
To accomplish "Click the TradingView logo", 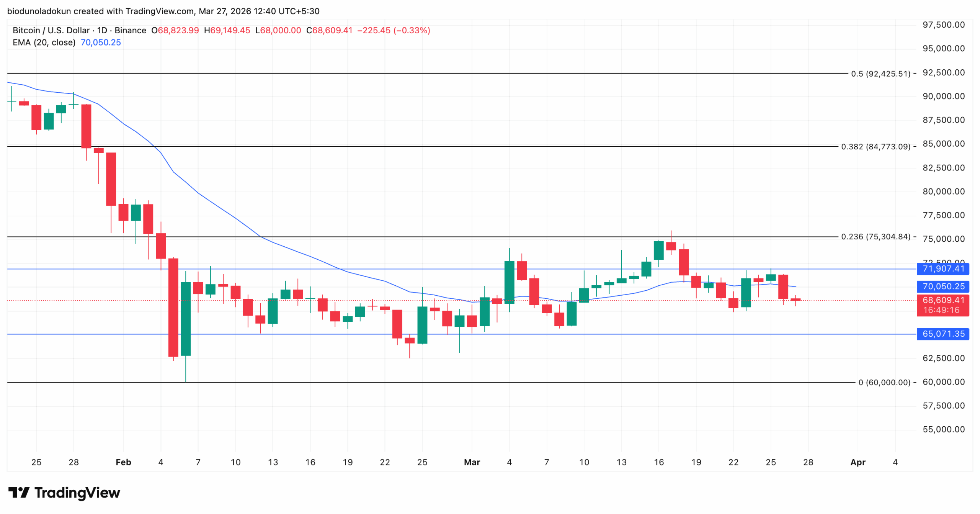I will pyautogui.click(x=64, y=493).
